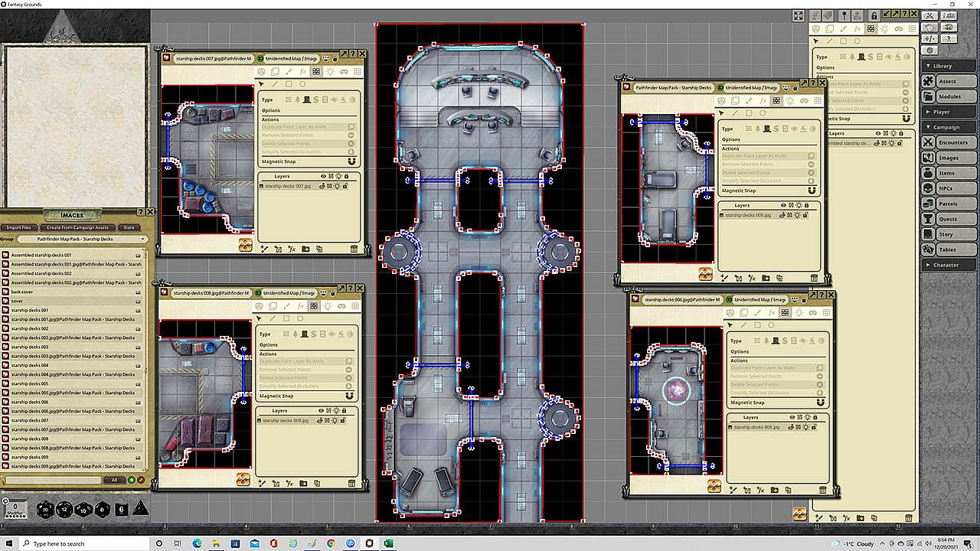Click the fullscreen expand icon above the main map
The image size is (980, 551).
(x=798, y=16)
